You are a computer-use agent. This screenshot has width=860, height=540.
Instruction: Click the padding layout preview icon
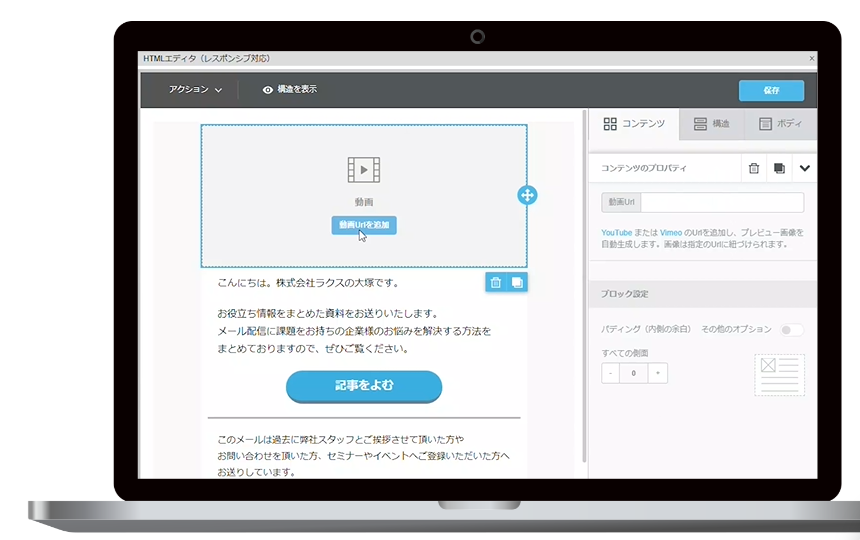coord(779,374)
